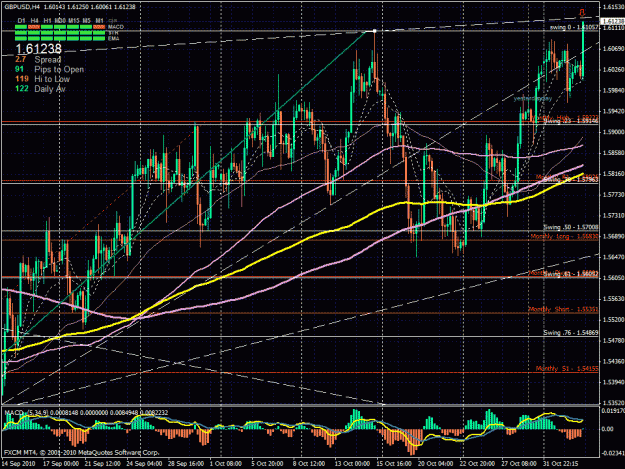Click the swing 0 - 1.61057 level label
Image resolution: width=625 pixels, height=469 pixels.
point(574,27)
